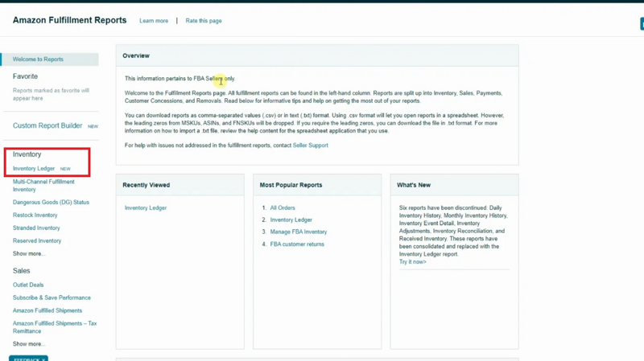The height and width of the screenshot is (361, 644).
Task: Open the Learn more link
Action: [x=154, y=21]
